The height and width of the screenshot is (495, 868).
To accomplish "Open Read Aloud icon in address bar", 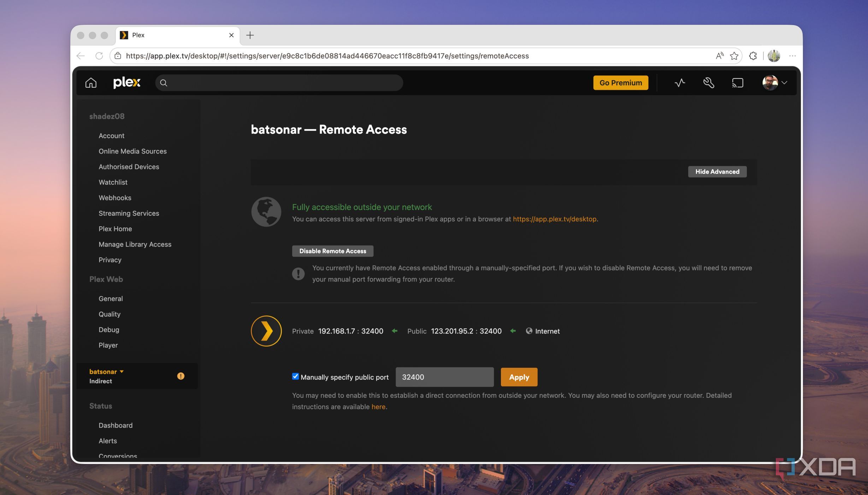I will tap(720, 56).
